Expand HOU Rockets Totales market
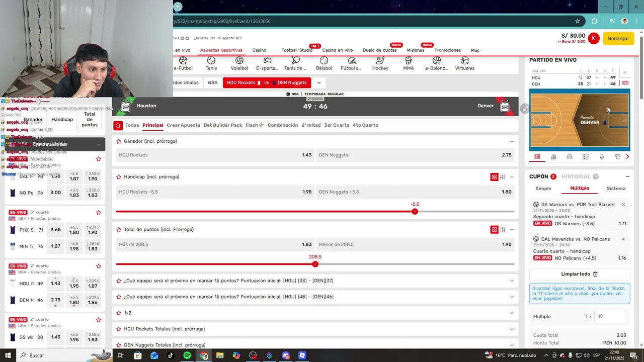The width and height of the screenshot is (644, 362). point(512,329)
